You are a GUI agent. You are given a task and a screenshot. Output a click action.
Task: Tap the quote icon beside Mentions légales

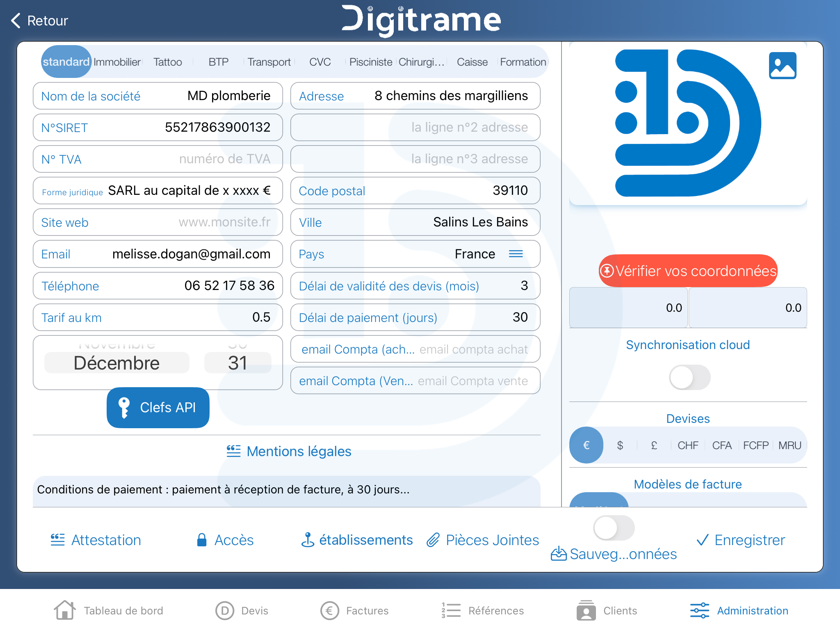click(234, 451)
